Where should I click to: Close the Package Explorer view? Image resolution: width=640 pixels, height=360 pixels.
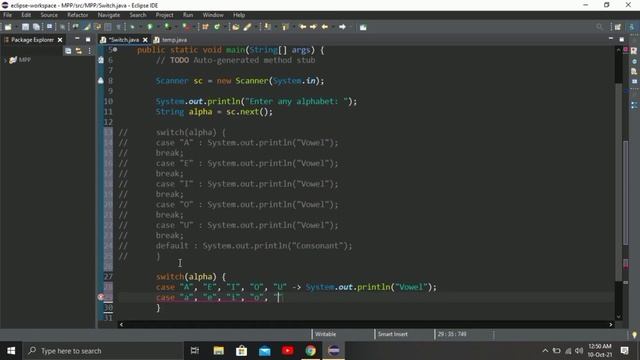click(60, 40)
